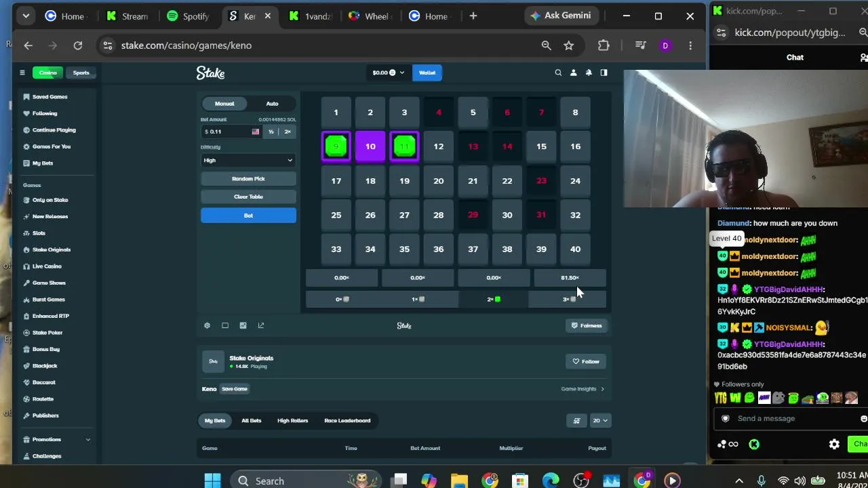Open the Stake search icon
Screen dimensions: 868x488
[558, 73]
